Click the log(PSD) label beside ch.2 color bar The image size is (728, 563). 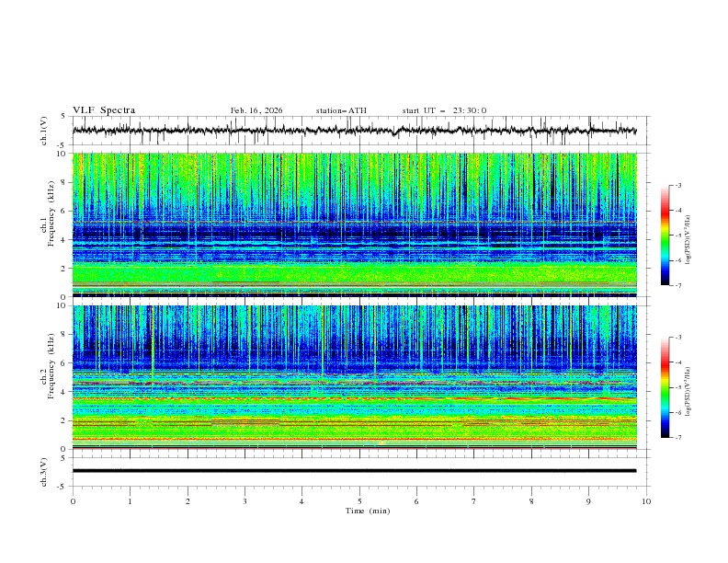688,391
